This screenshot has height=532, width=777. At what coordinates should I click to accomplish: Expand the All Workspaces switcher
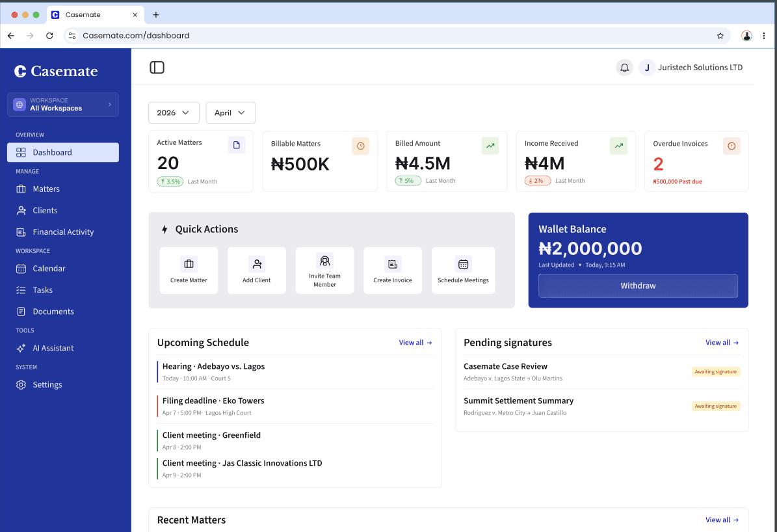tap(63, 105)
